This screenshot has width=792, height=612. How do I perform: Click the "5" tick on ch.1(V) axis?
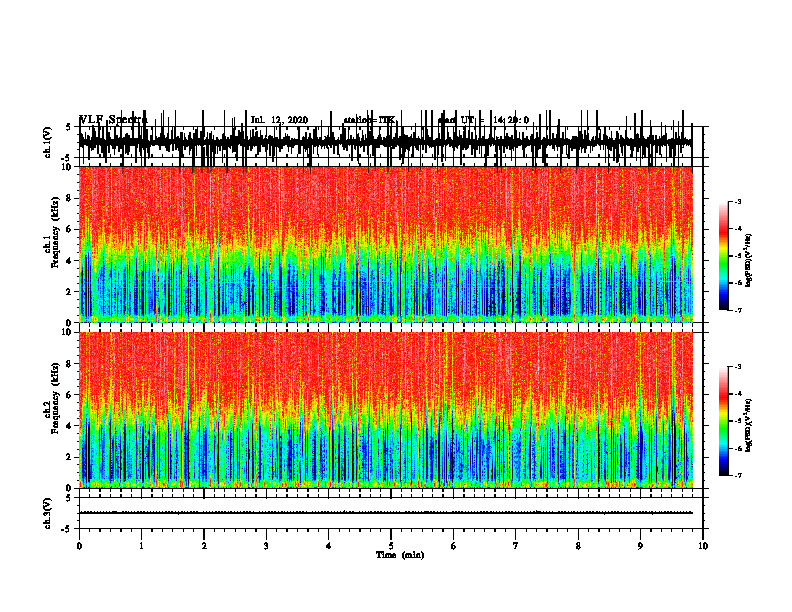coord(68,127)
